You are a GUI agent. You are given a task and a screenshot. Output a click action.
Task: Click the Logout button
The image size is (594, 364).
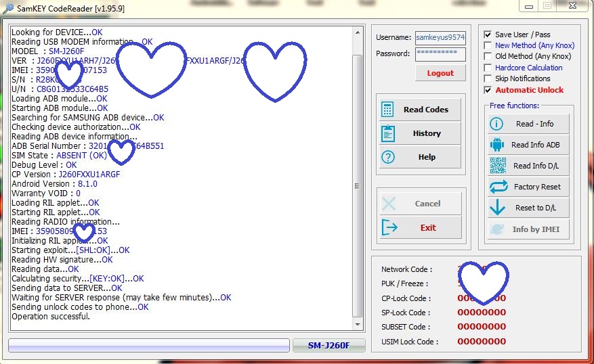[440, 73]
